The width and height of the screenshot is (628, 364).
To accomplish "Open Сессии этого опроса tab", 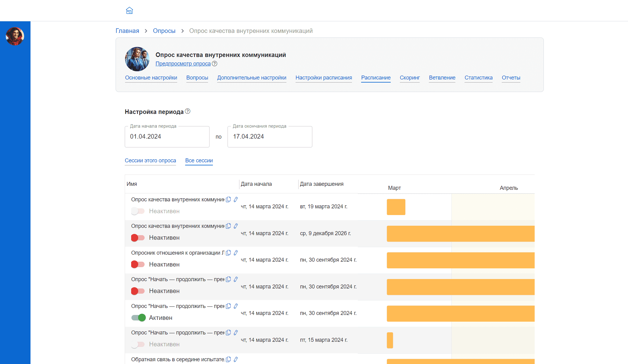I will point(150,161).
